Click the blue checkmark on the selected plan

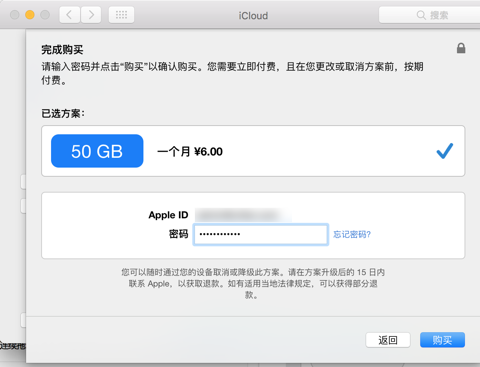[x=445, y=151]
